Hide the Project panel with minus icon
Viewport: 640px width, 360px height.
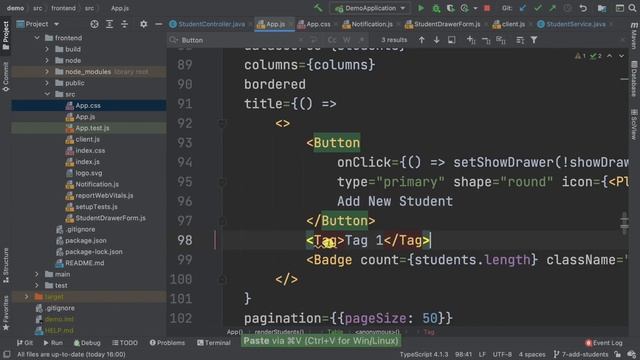(x=159, y=24)
